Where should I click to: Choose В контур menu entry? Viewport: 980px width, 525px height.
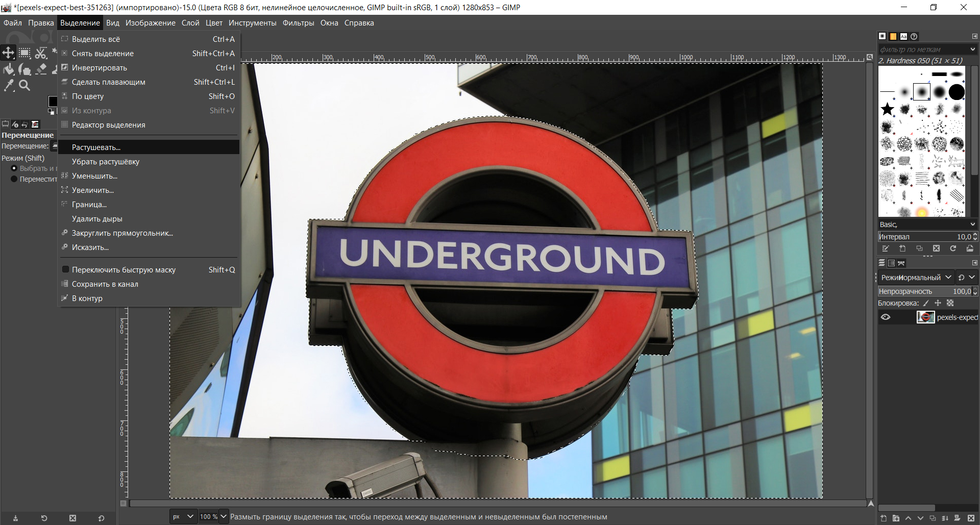click(x=149, y=298)
